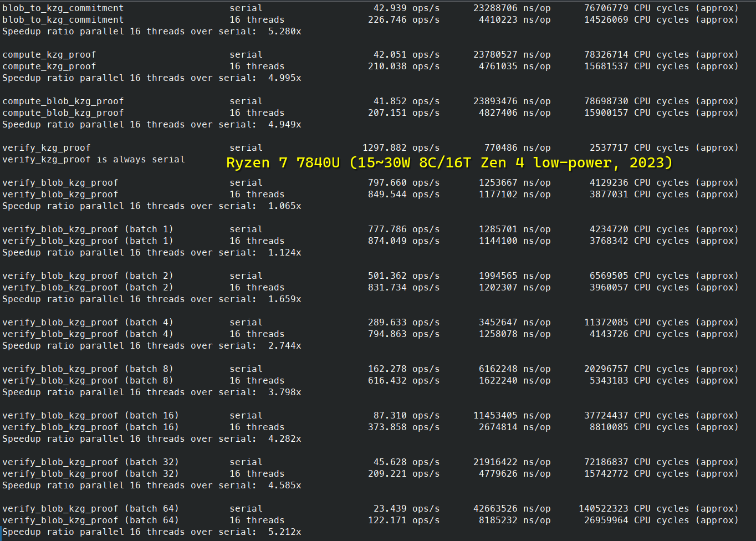Click serial verify_blob_kzg_proof (batch 32) label
This screenshot has width=756, height=541.
[90, 462]
